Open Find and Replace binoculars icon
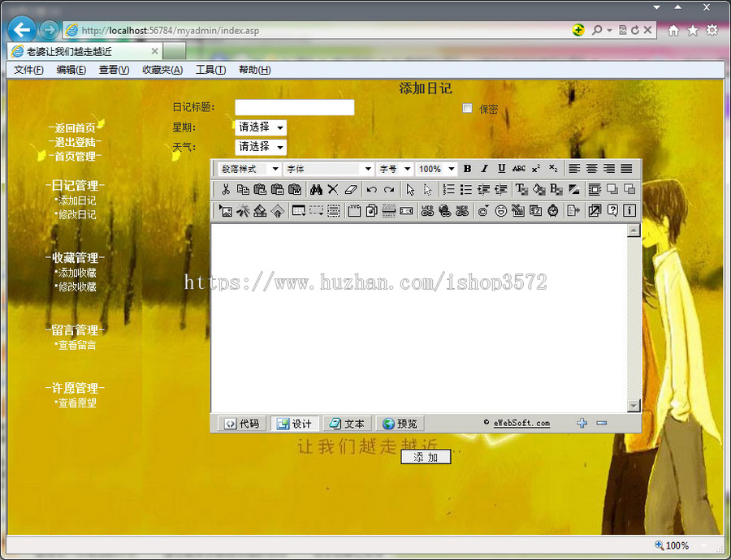731x560 pixels. click(316, 189)
